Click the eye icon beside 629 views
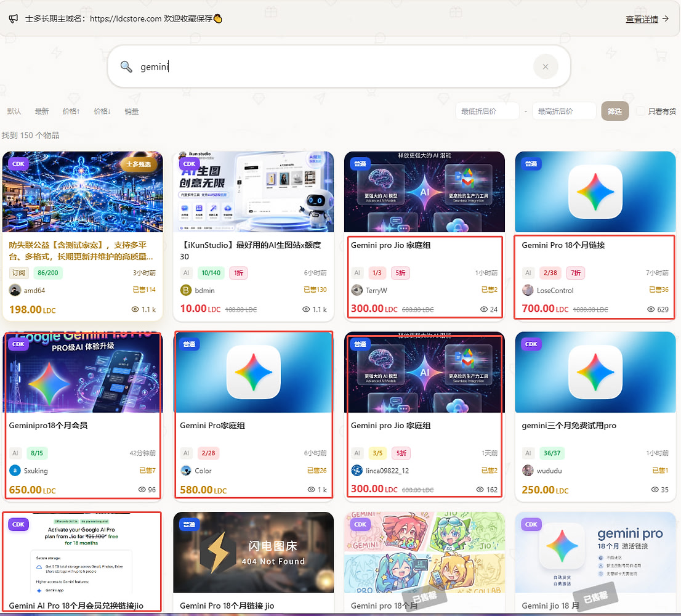 click(x=651, y=309)
